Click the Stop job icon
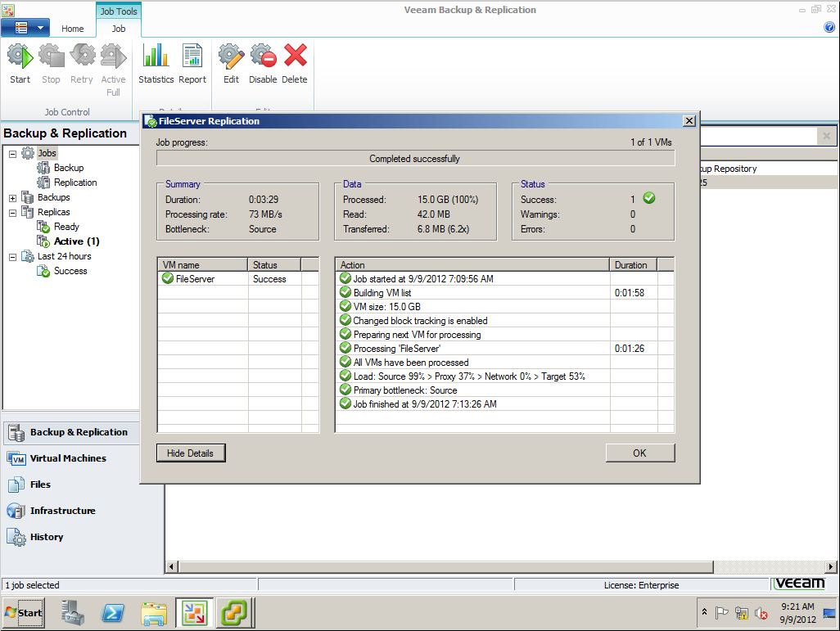The image size is (840, 631). pyautogui.click(x=52, y=56)
